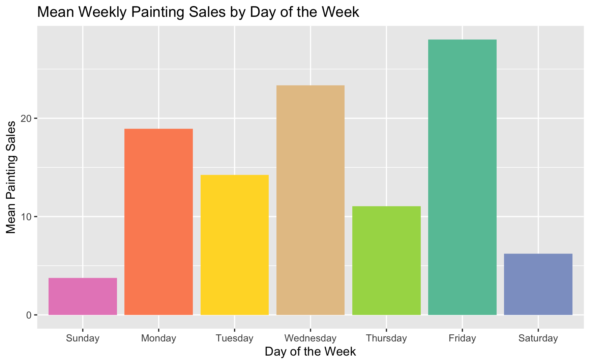Screen dimensions: 590x364
Task: Click the Saturday x-axis label
Action: tap(538, 338)
